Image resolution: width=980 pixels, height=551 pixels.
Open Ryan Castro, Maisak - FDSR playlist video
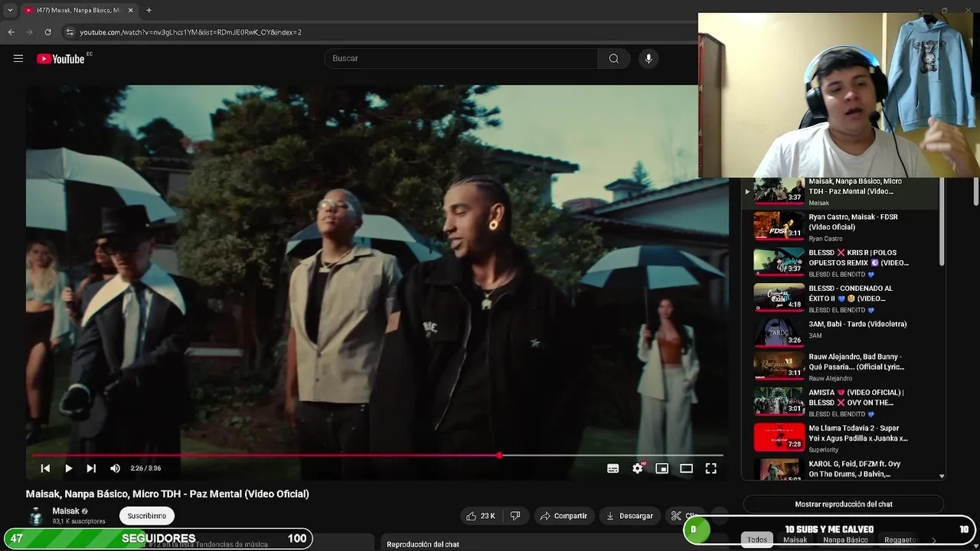[x=842, y=227]
